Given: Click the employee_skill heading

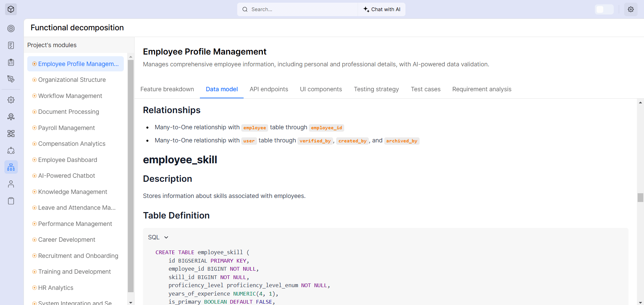Looking at the screenshot, I should click(x=180, y=160).
